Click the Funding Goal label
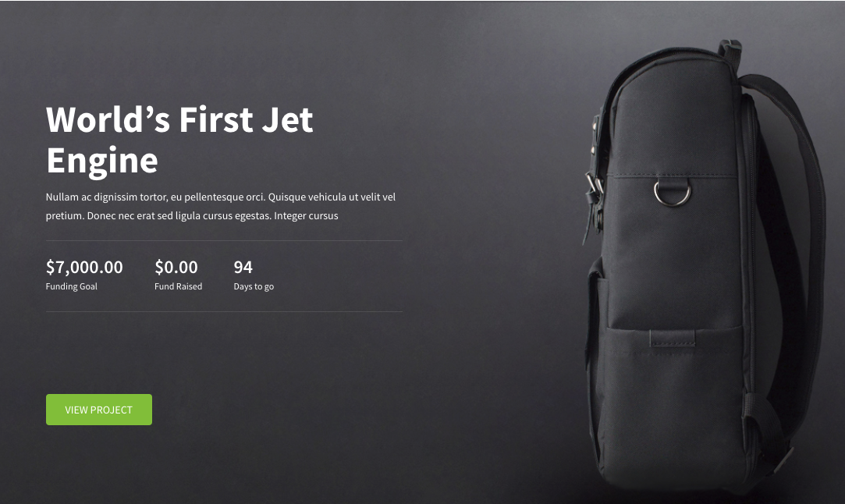The image size is (845, 504). tap(71, 286)
